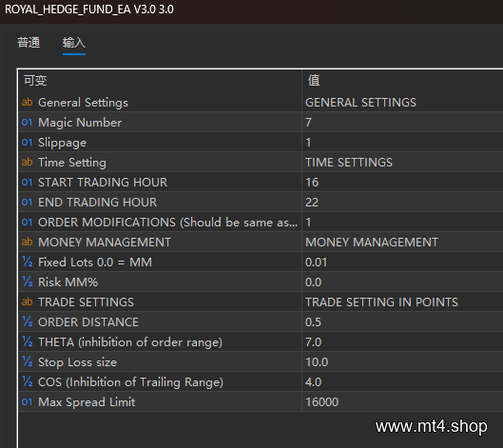Image resolution: width=503 pixels, height=448 pixels.
Task: Click the double-type icon beside COS
Action: pos(28,381)
